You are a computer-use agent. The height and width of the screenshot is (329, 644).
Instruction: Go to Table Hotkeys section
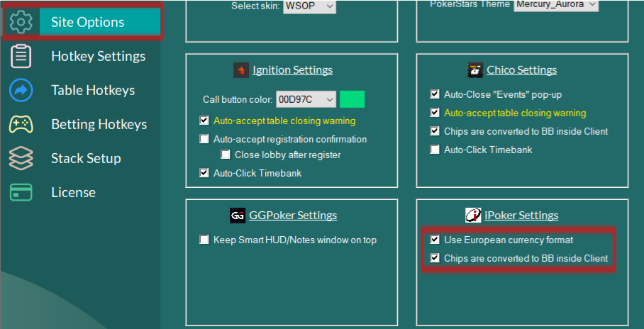tap(93, 90)
